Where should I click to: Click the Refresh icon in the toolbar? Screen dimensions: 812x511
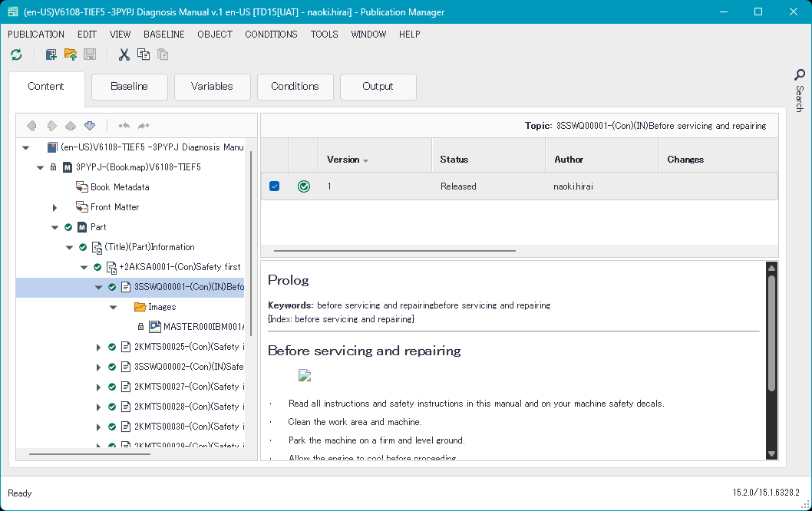point(16,54)
